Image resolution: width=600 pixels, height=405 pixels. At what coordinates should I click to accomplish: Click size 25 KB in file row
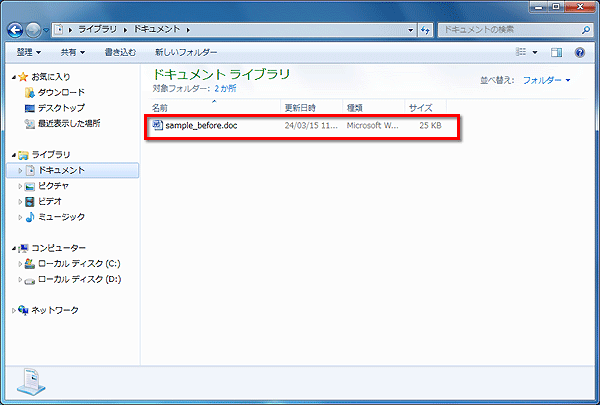[430, 126]
